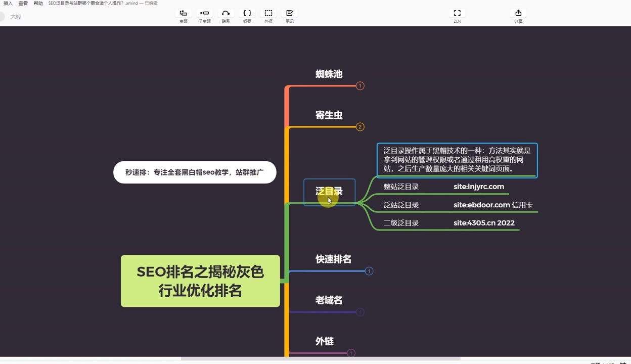Click the horizontal scrollbar at the bottom

[321, 359]
